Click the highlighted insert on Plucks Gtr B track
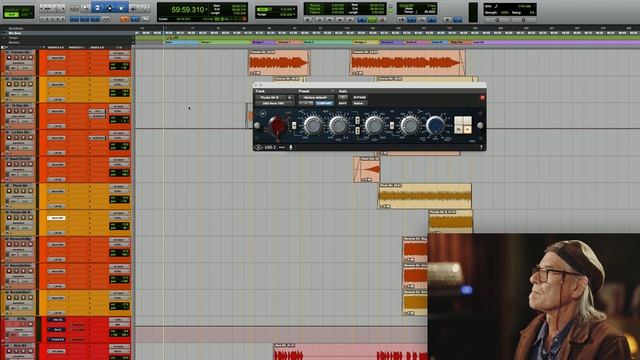 click(x=56, y=218)
